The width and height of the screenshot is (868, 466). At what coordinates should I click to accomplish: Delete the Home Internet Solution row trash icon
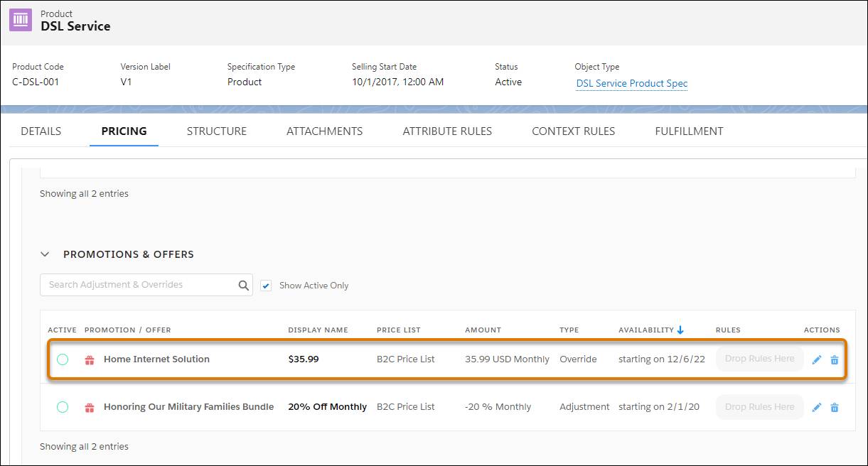coord(835,360)
